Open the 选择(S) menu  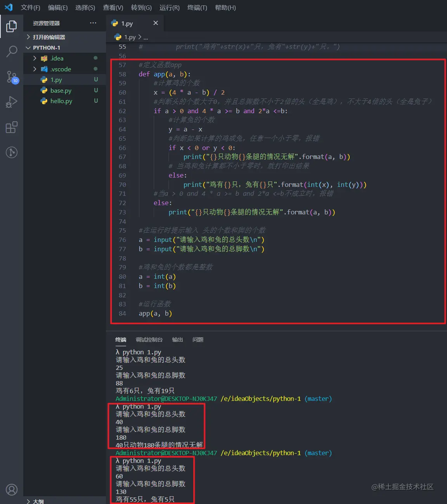coord(85,7)
